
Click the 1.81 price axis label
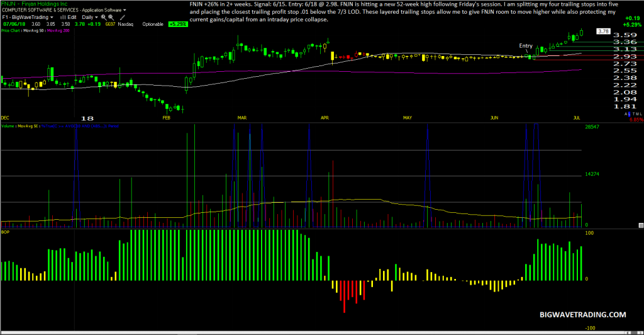tap(625, 106)
